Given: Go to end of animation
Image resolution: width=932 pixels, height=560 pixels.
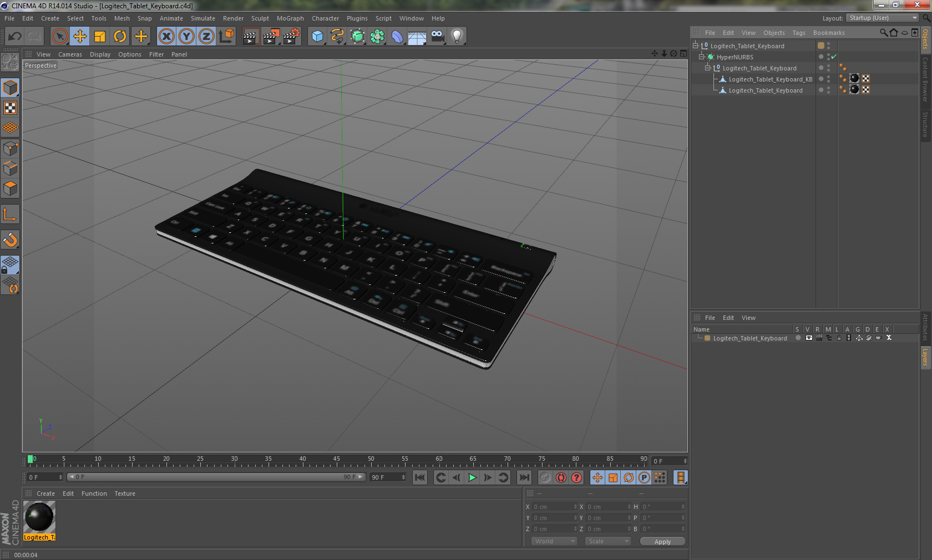Looking at the screenshot, I should (x=524, y=477).
